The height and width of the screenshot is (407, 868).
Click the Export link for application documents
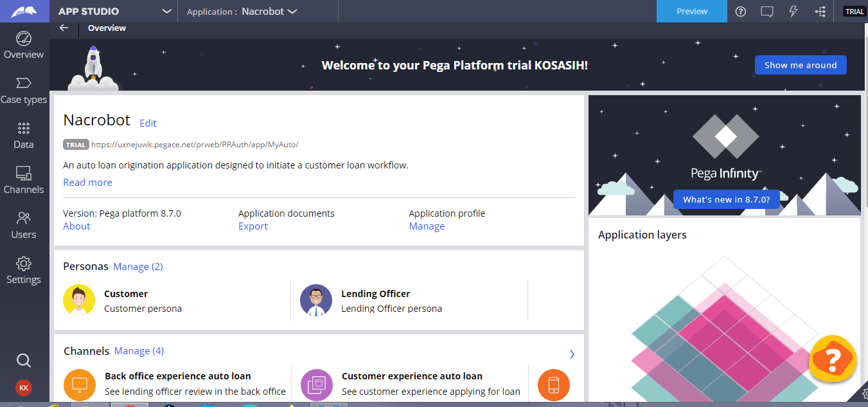point(253,226)
